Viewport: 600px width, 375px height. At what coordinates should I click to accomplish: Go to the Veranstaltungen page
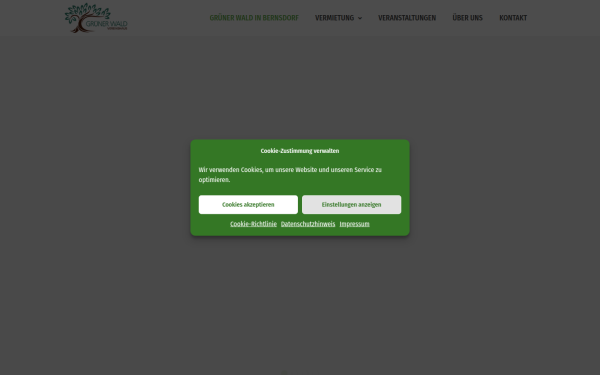click(x=407, y=18)
